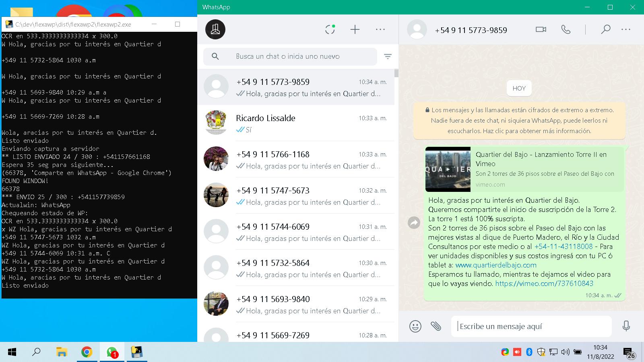The height and width of the screenshot is (362, 644).
Task: Open chat with +54 9 11 5732-5864
Action: point(296,268)
